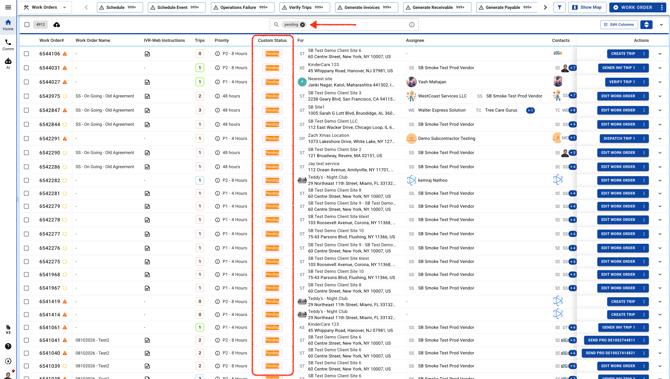Open the hamburger menu icon
670x379 pixels.
point(8,7)
